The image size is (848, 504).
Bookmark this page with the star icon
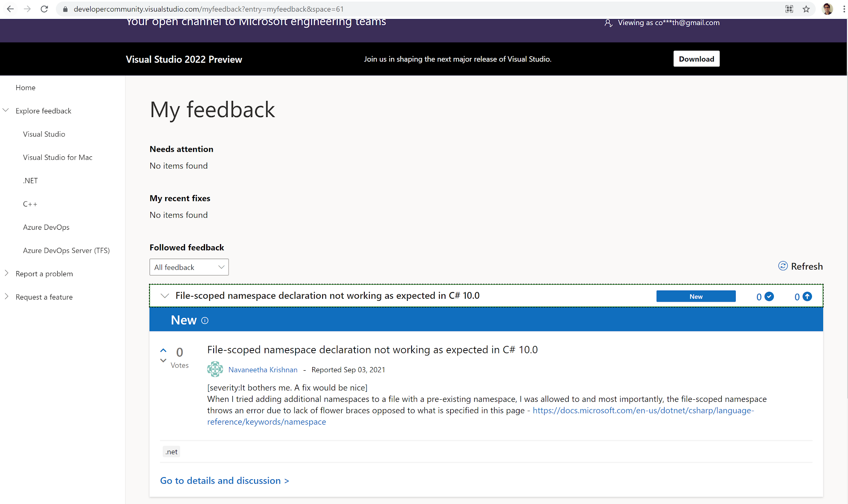[806, 9]
